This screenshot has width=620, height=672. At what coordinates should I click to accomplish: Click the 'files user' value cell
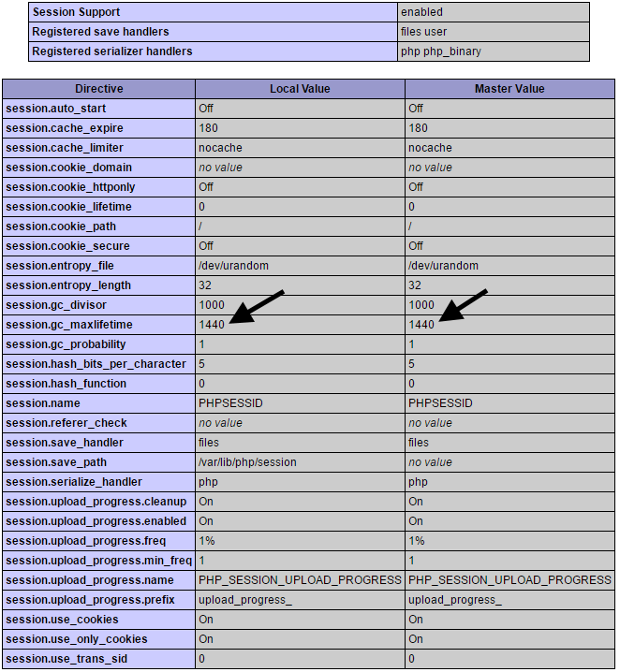tap(493, 32)
